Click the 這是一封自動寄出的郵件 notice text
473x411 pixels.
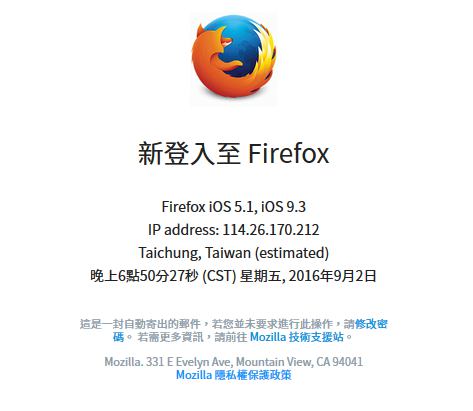[140, 324]
